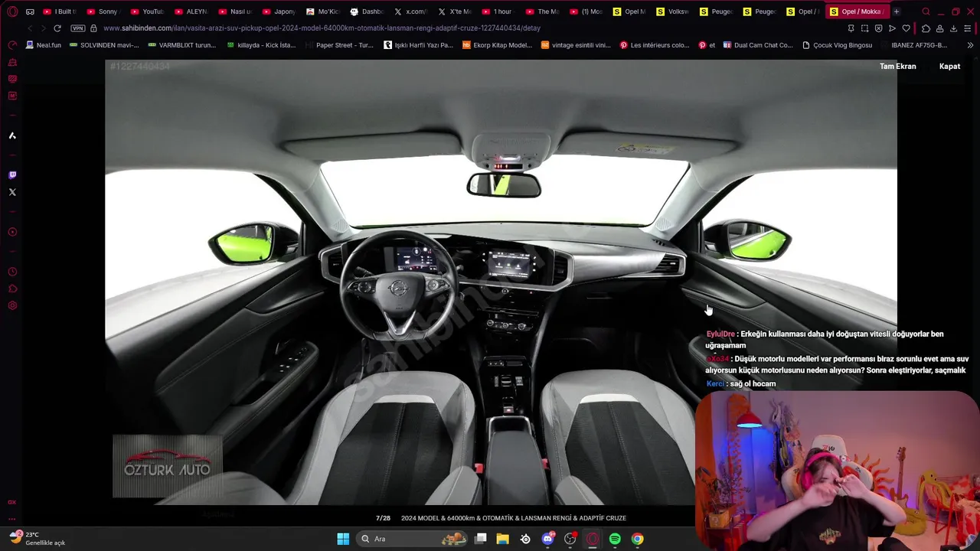The height and width of the screenshot is (551, 980).
Task: Switch to the 'Dashbo' tab
Action: coord(366,11)
